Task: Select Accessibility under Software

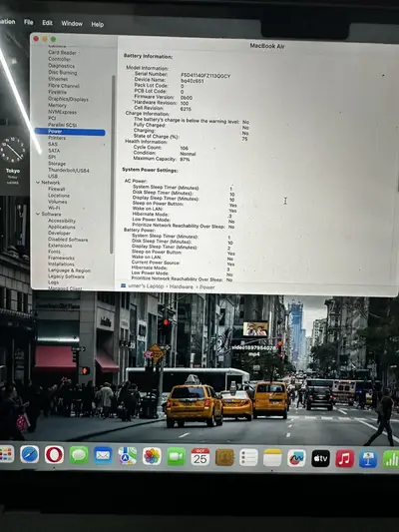Action: (x=62, y=221)
